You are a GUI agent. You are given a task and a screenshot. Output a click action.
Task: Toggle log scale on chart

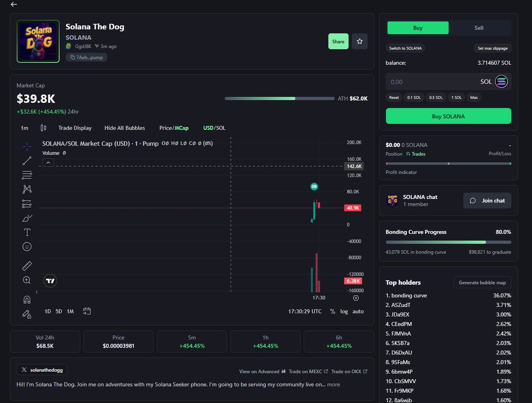(x=344, y=311)
